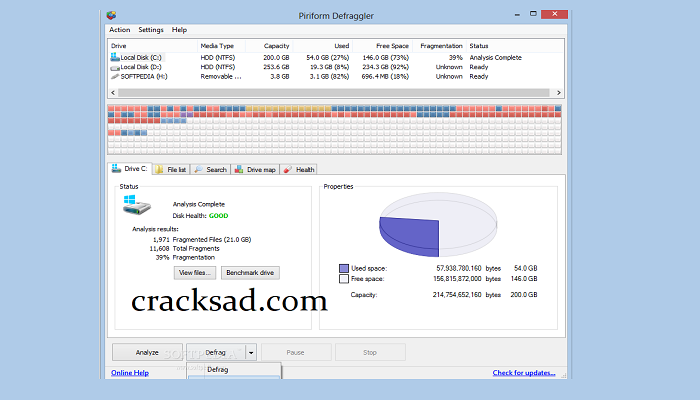Image resolution: width=700 pixels, height=400 pixels.
Task: Click the Search magnifier icon
Action: coord(198,170)
